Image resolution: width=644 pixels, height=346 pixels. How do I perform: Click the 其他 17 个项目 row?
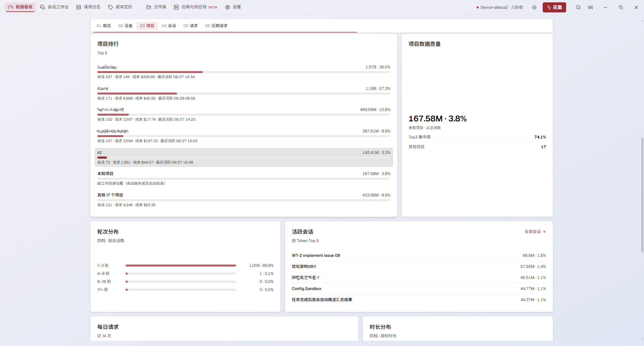tap(244, 200)
